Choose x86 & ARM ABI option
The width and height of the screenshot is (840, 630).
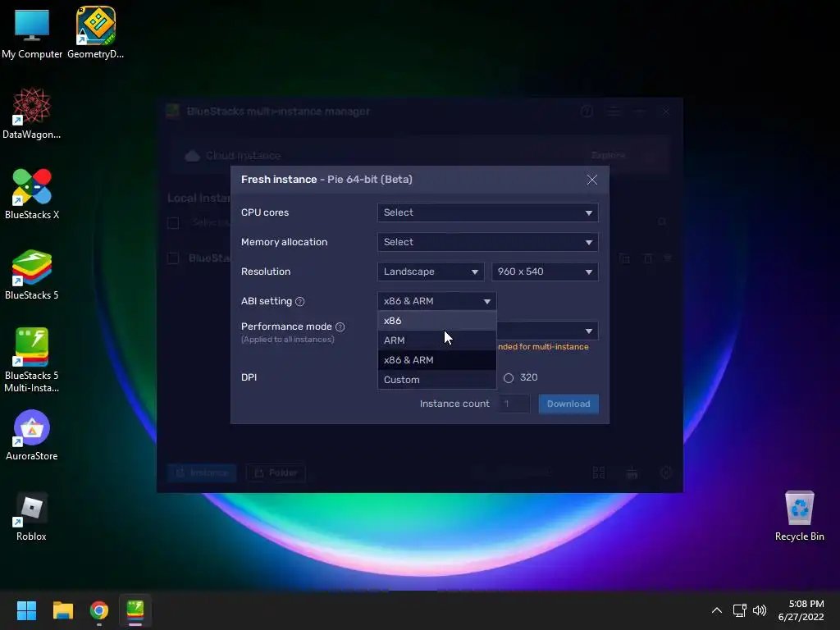point(436,360)
